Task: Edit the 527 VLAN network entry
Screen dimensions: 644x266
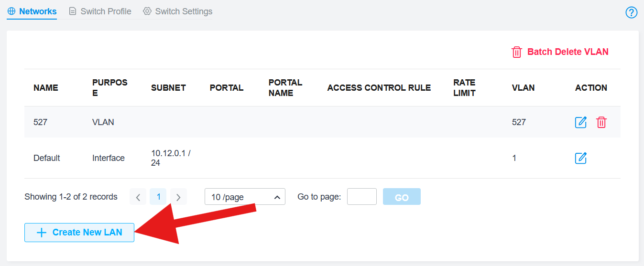Action: [580, 122]
